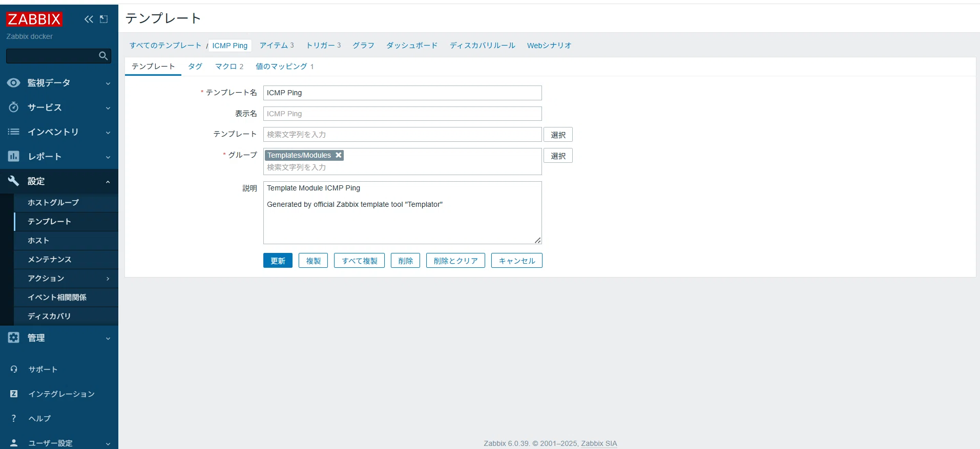
Task: Click the レポート chart icon
Action: pos(14,157)
